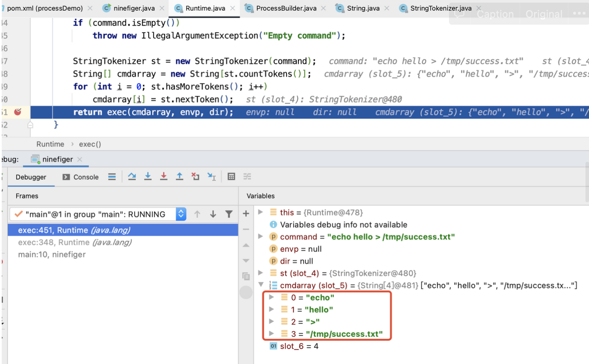Select the dir = null variable

pos(291,261)
